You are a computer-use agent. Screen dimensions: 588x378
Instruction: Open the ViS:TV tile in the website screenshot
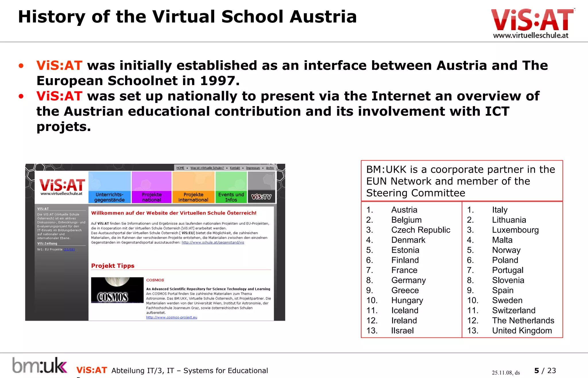coord(261,187)
